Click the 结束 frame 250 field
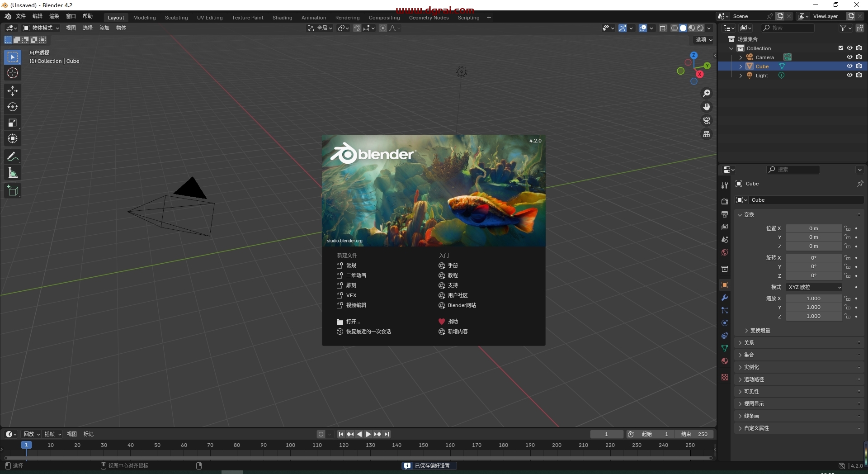Viewport: 868px width, 474px height. click(694, 434)
